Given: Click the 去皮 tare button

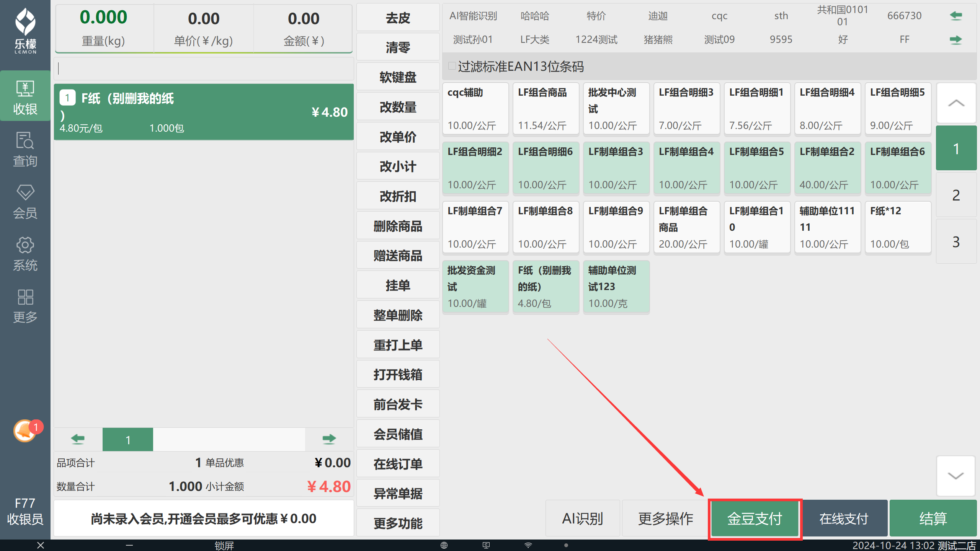Looking at the screenshot, I should click(x=398, y=18).
